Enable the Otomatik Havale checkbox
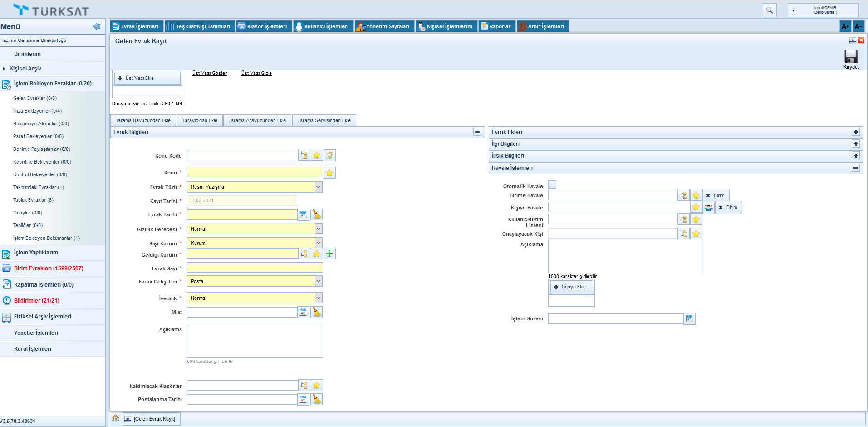Image resolution: width=868 pixels, height=427 pixels. (x=552, y=185)
